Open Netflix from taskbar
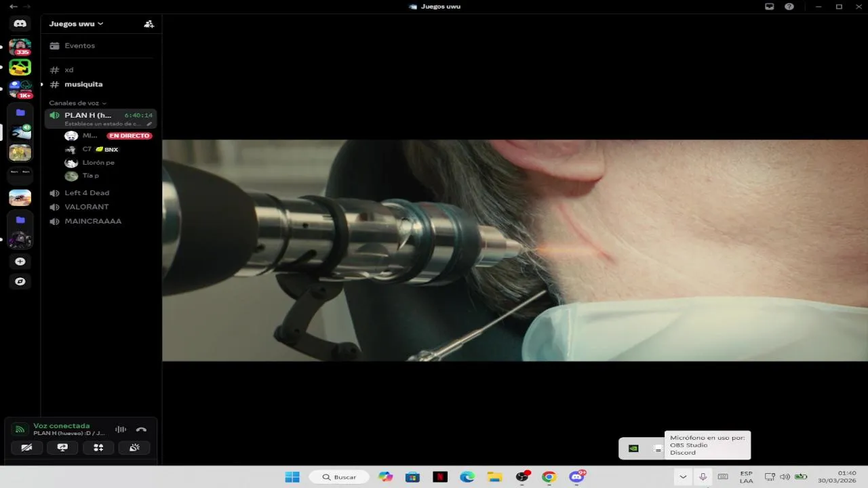The height and width of the screenshot is (488, 868). [440, 477]
